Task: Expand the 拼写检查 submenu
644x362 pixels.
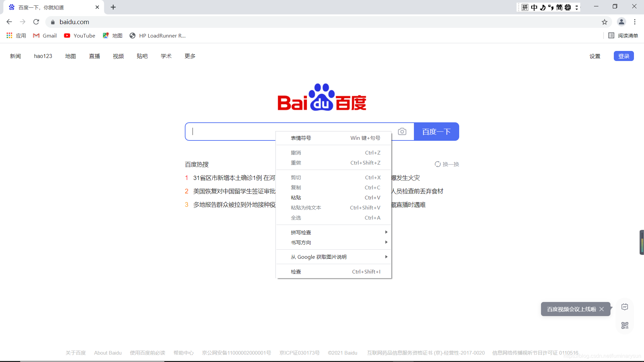Action: click(334, 232)
